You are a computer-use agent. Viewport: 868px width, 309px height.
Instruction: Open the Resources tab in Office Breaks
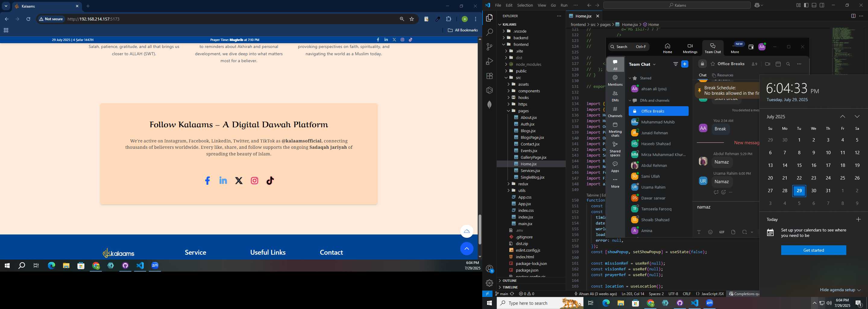click(x=722, y=75)
